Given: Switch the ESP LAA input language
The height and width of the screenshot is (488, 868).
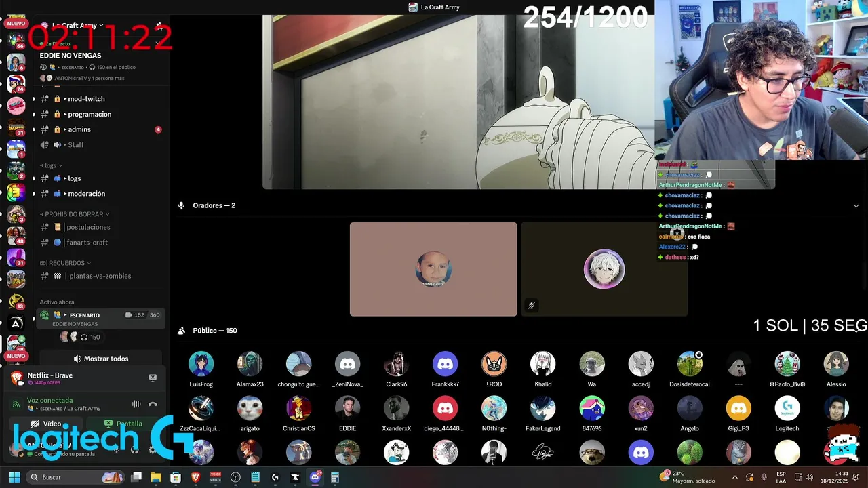Looking at the screenshot, I should pyautogui.click(x=781, y=477).
